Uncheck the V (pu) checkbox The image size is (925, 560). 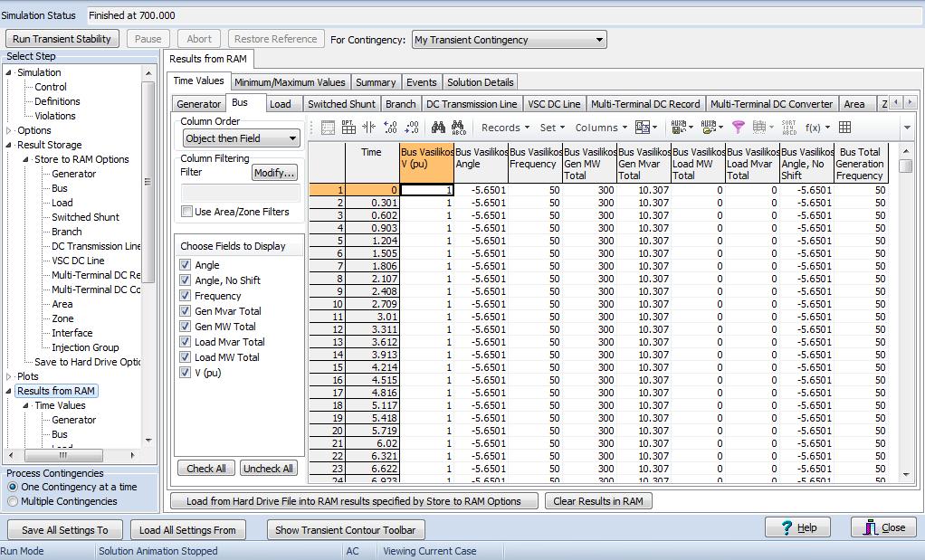186,373
